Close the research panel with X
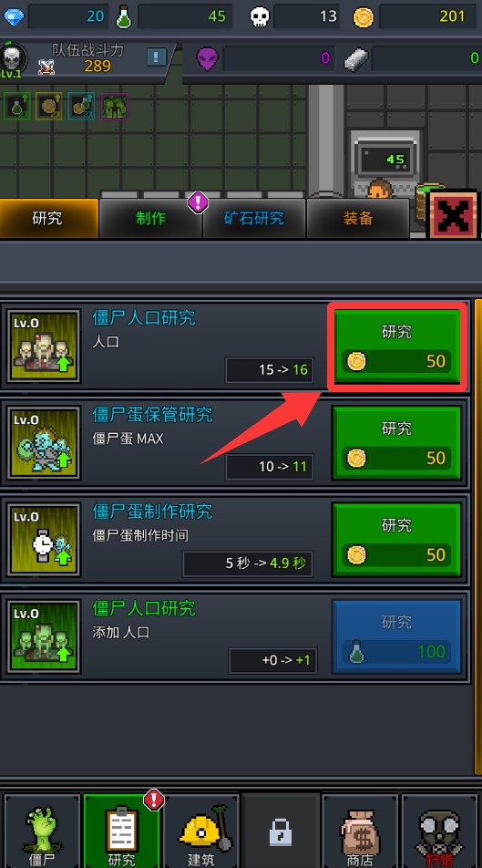Screen dimensions: 482x868 click(453, 215)
